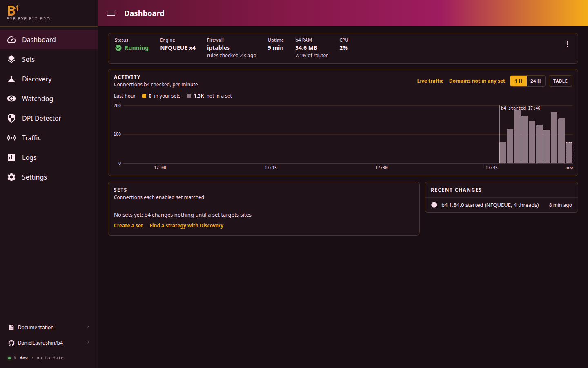Click the info icon next to b4 1.84.0 started
Viewport: 588px width, 368px height.
click(434, 205)
